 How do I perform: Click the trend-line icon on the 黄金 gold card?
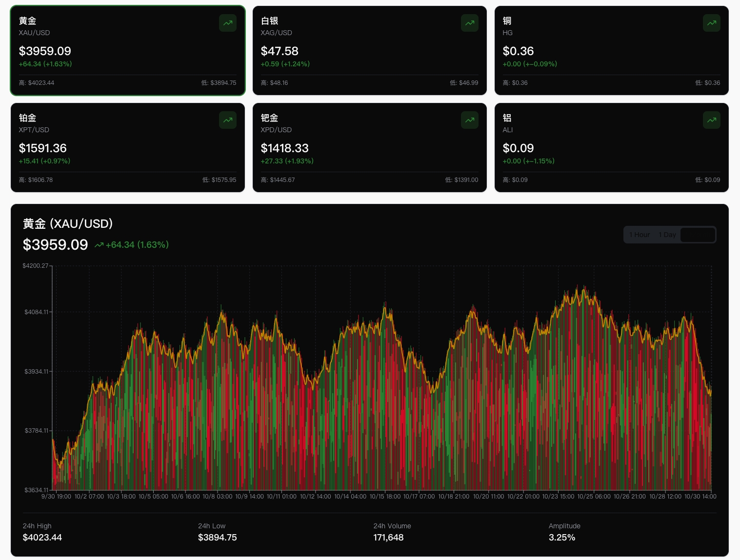point(227,22)
